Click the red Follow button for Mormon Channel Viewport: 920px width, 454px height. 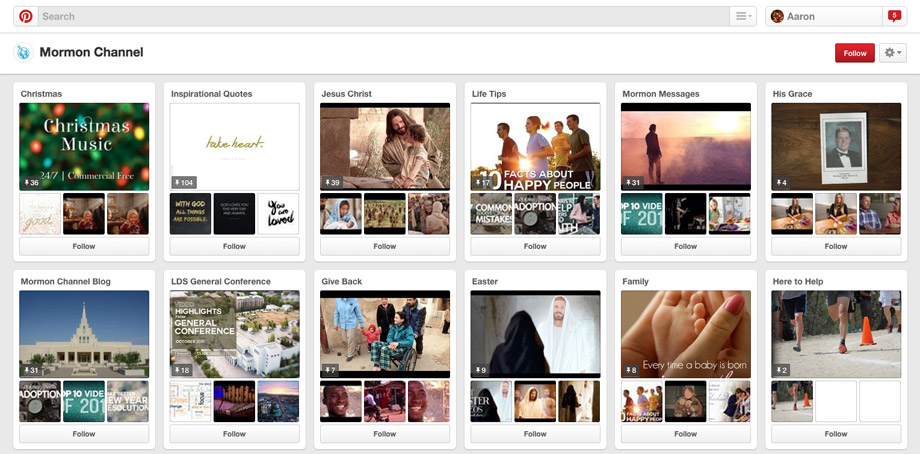855,53
